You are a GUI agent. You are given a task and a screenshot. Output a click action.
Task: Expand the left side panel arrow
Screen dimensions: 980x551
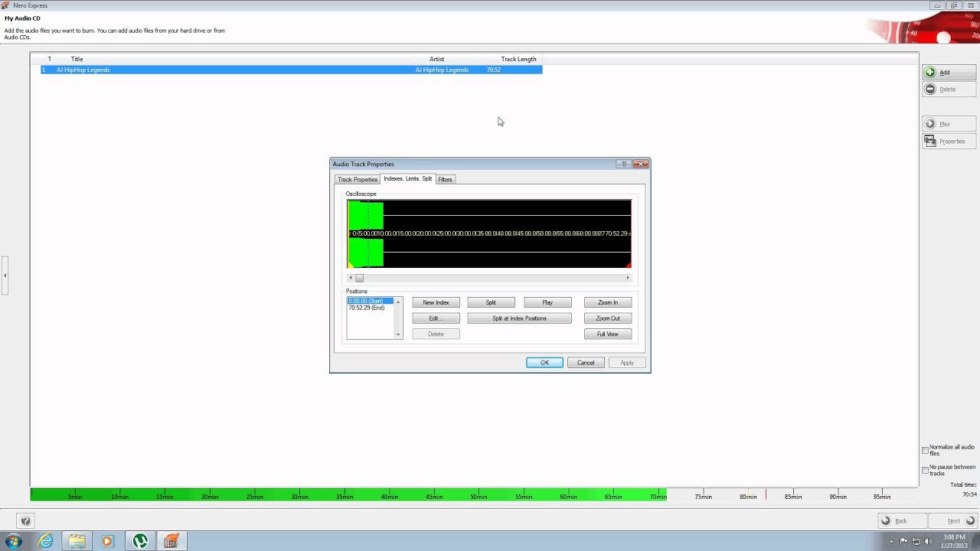pyautogui.click(x=5, y=275)
